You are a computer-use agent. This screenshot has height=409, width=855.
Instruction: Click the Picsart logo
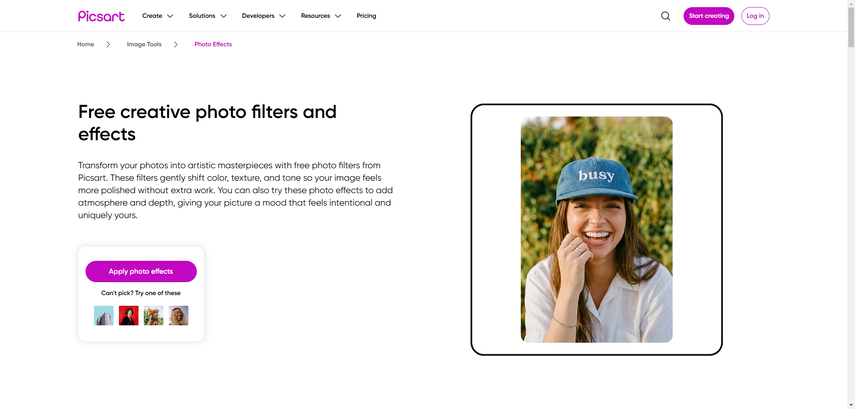(x=99, y=16)
